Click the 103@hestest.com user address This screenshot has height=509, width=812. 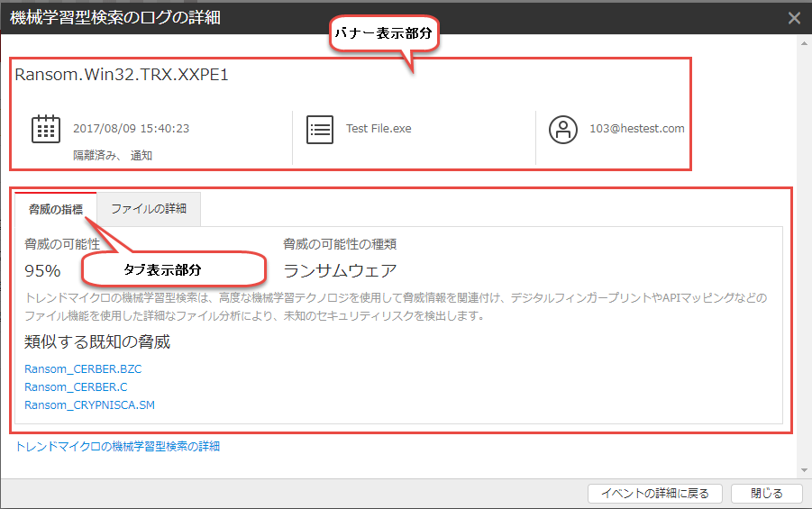[637, 129]
